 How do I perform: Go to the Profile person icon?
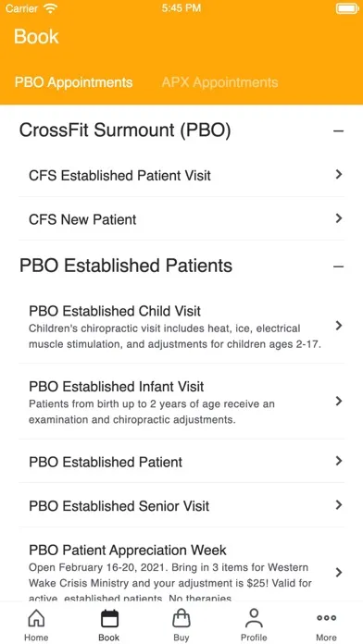(x=254, y=618)
